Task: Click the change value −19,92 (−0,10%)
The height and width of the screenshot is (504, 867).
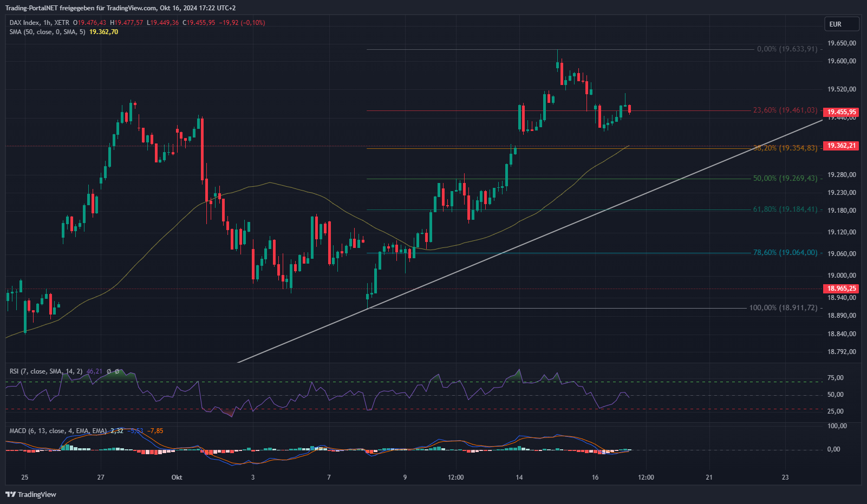Action: click(x=242, y=23)
